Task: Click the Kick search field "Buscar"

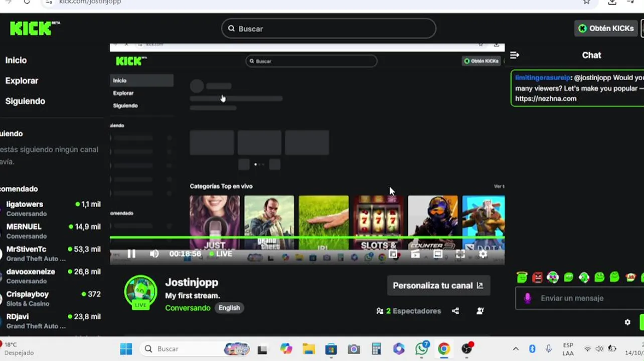Action: (x=329, y=29)
